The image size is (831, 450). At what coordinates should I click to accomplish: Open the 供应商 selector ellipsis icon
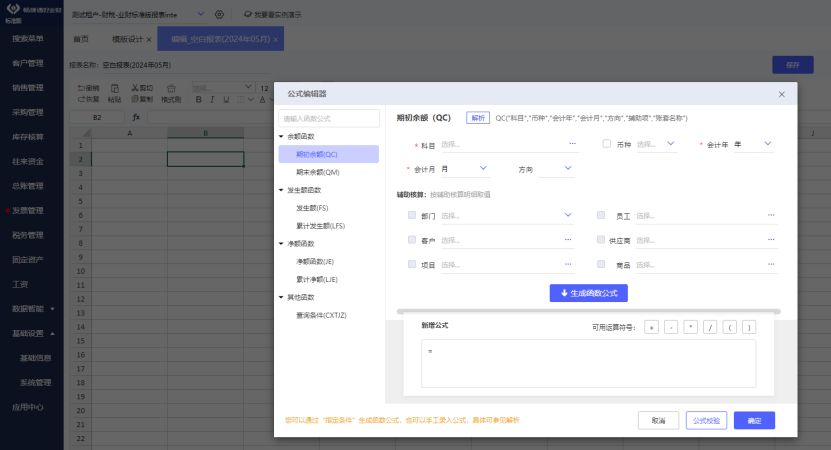771,240
